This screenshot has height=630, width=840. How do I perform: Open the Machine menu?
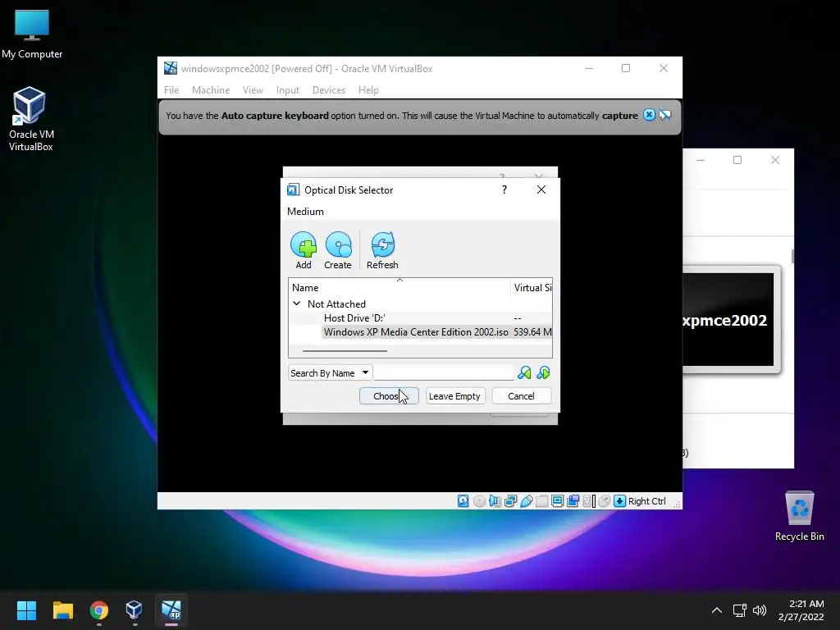[211, 90]
